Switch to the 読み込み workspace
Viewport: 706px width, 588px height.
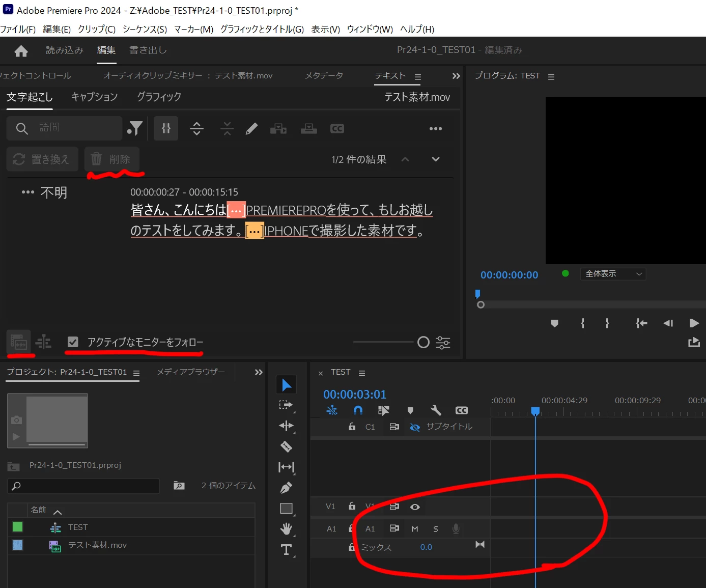click(x=65, y=50)
